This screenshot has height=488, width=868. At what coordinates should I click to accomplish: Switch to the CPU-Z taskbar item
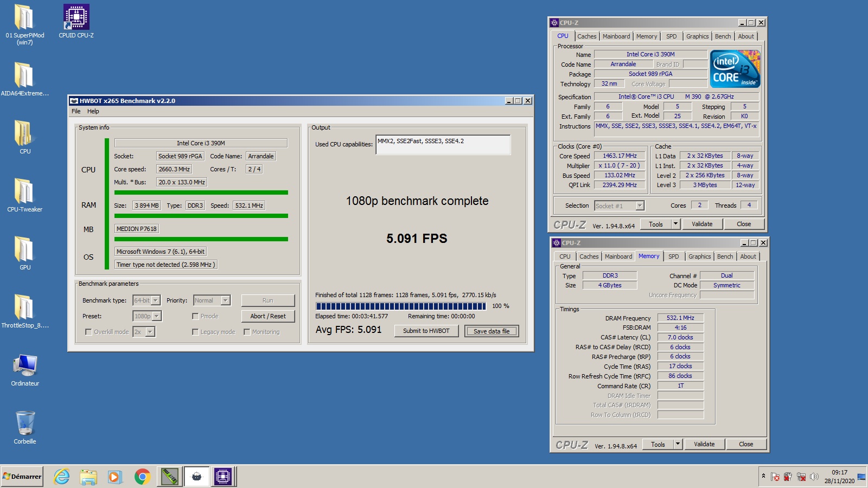pyautogui.click(x=222, y=477)
